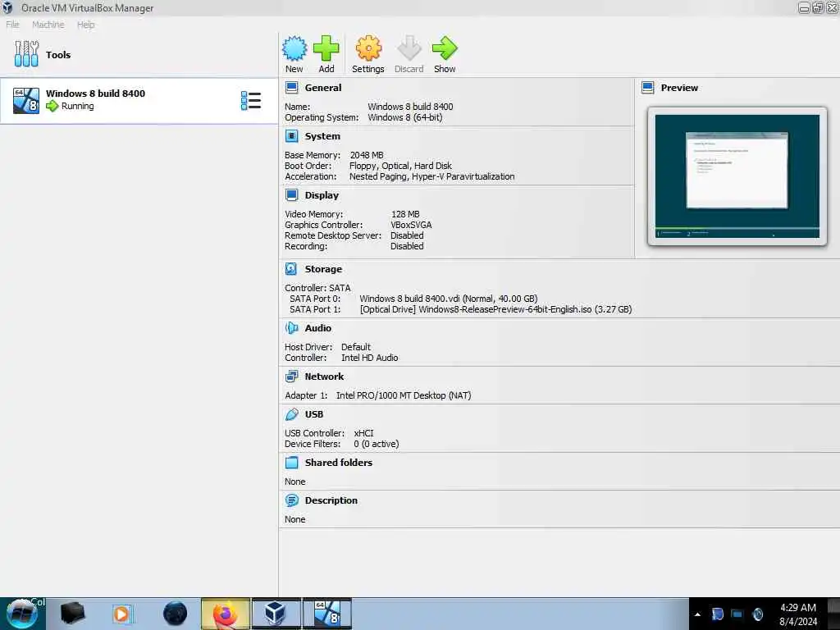840x630 pixels.
Task: Click the Display section monitor icon
Action: [291, 195]
